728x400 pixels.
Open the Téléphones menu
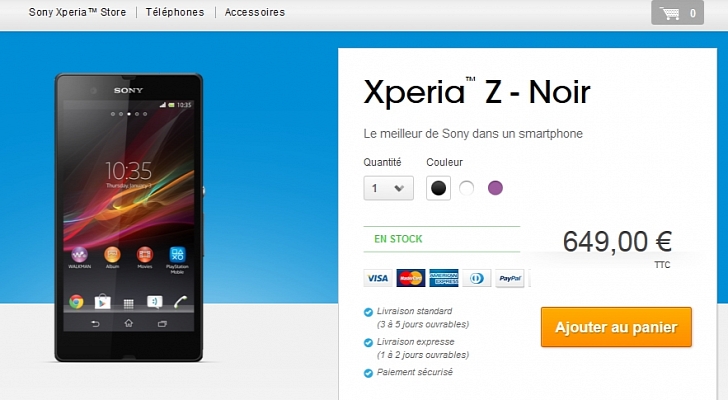point(175,12)
